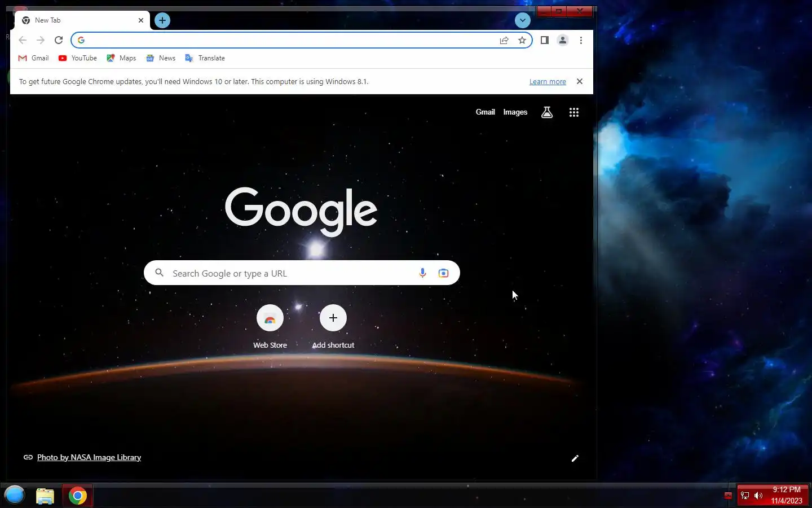Search by image with camera icon
The width and height of the screenshot is (812, 508).
(x=443, y=273)
